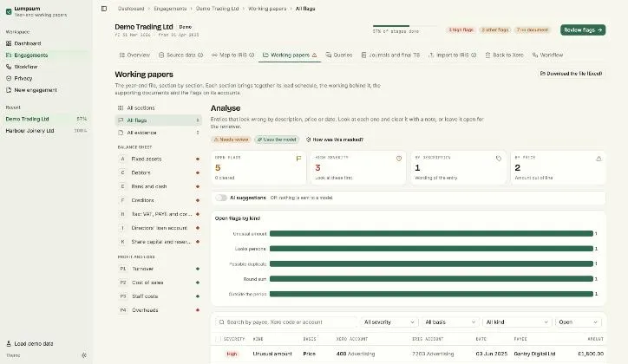628x364 pixels.
Task: Select Overheads section
Action: [159, 310]
